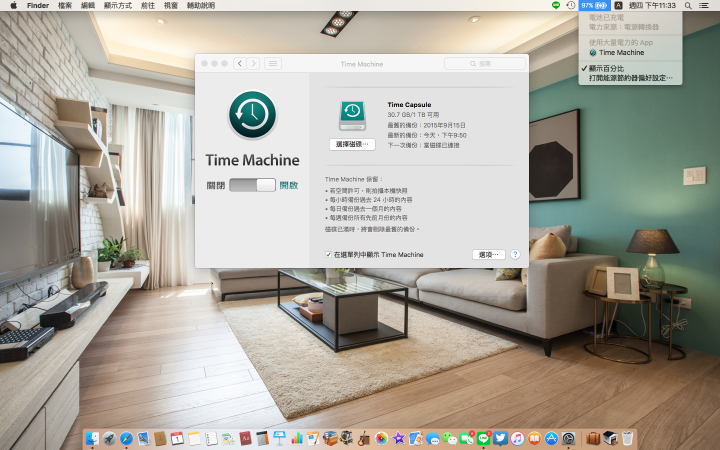This screenshot has width=720, height=450.
Task: Choose 打開能源節約器偏好設定…
Action: pos(630,78)
